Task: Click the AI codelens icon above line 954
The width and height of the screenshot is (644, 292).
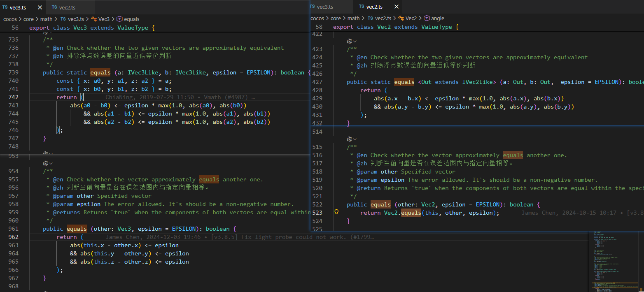Action: [x=46, y=163]
